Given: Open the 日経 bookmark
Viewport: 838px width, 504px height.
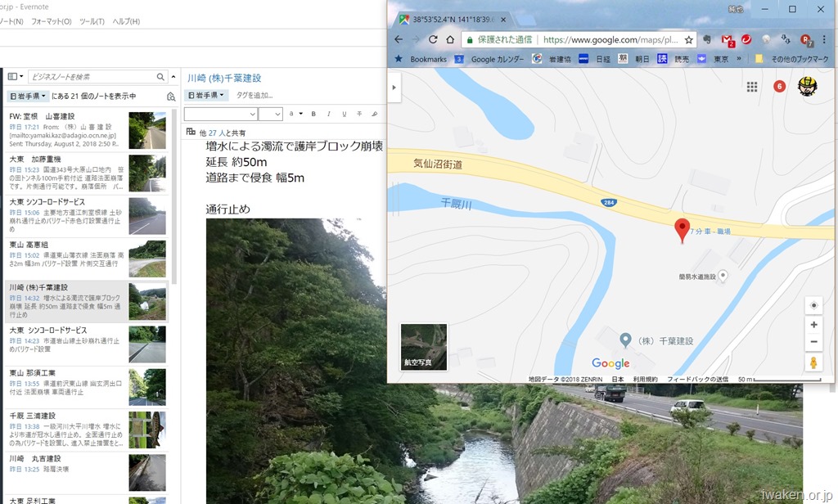Looking at the screenshot, I should point(595,60).
